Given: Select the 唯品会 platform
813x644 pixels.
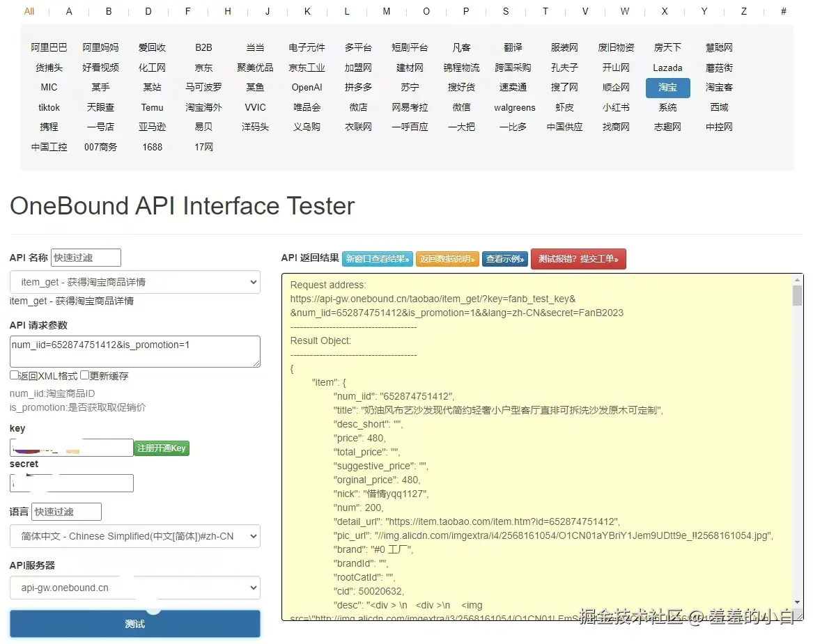Looking at the screenshot, I should [307, 108].
